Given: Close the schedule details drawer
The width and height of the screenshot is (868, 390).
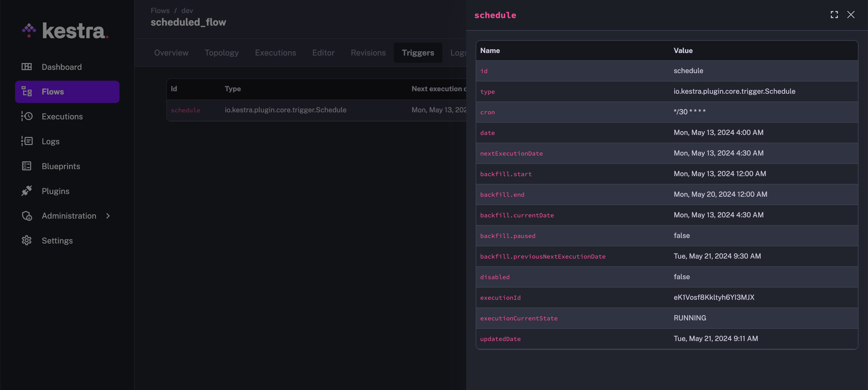Looking at the screenshot, I should tap(851, 15).
